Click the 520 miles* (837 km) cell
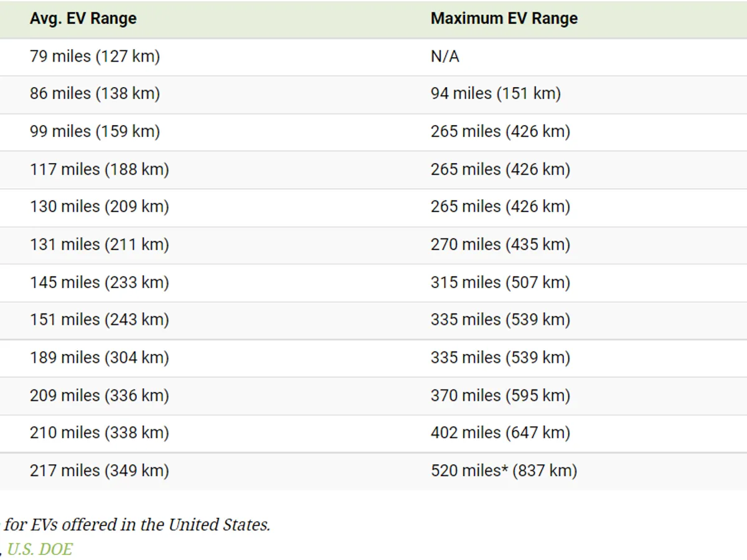747x560 pixels. tap(504, 471)
